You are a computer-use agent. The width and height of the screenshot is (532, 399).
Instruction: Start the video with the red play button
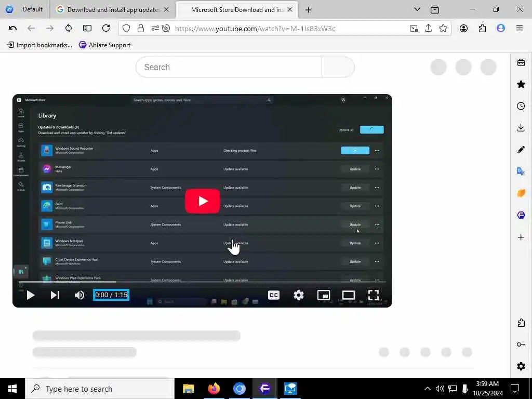[203, 201]
